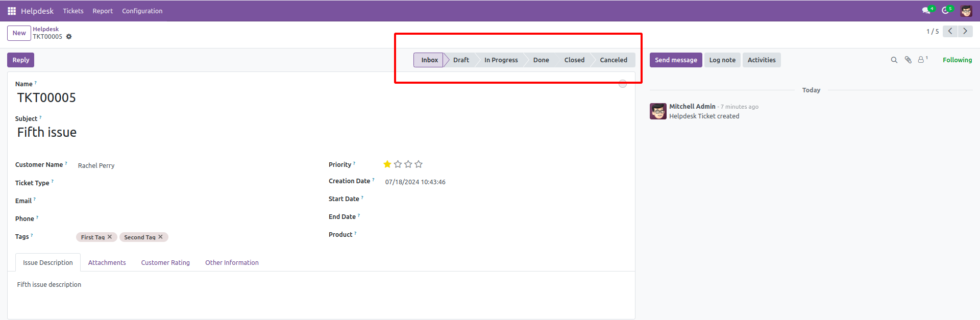This screenshot has height=320, width=980.
Task: Remove the Second Tag tag
Action: (x=160, y=237)
